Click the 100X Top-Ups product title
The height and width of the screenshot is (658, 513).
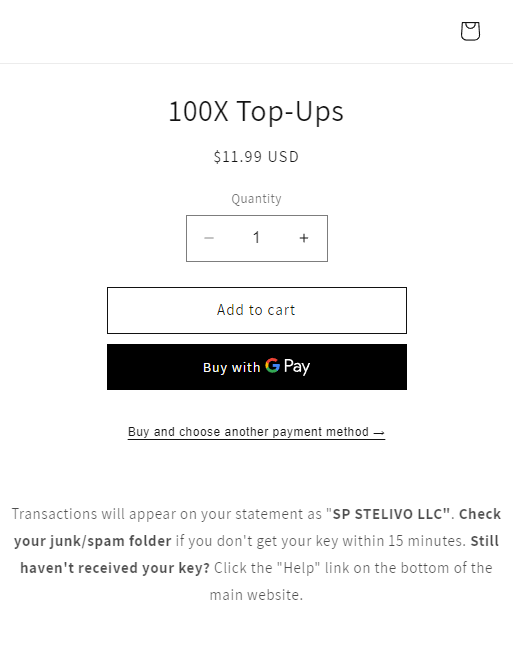(x=256, y=111)
